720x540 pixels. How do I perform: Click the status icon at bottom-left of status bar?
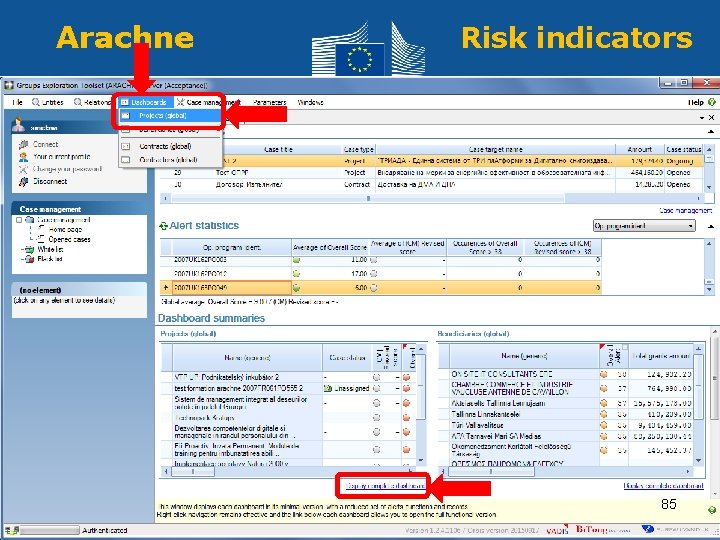pyautogui.click(x=12, y=530)
